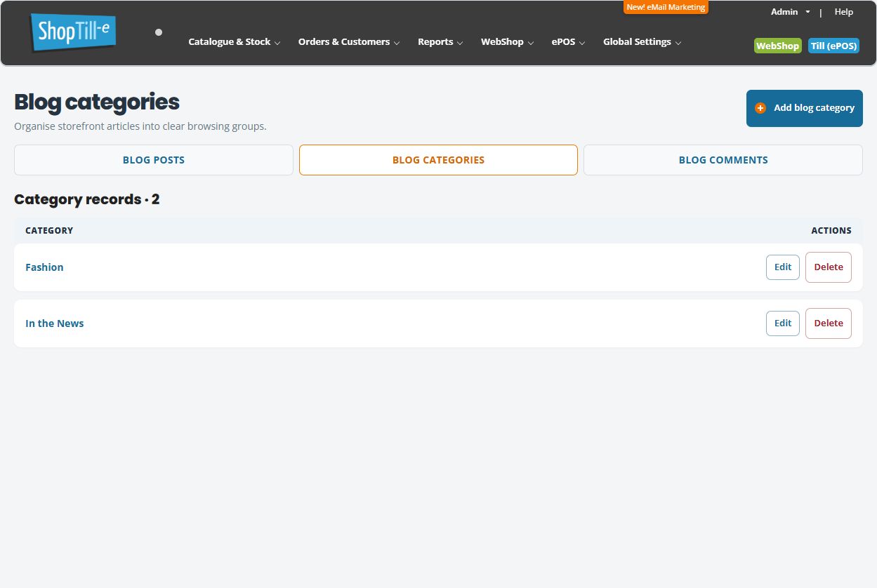The height and width of the screenshot is (588, 877).
Task: Click the ShopTill-e logo
Action: [x=73, y=32]
